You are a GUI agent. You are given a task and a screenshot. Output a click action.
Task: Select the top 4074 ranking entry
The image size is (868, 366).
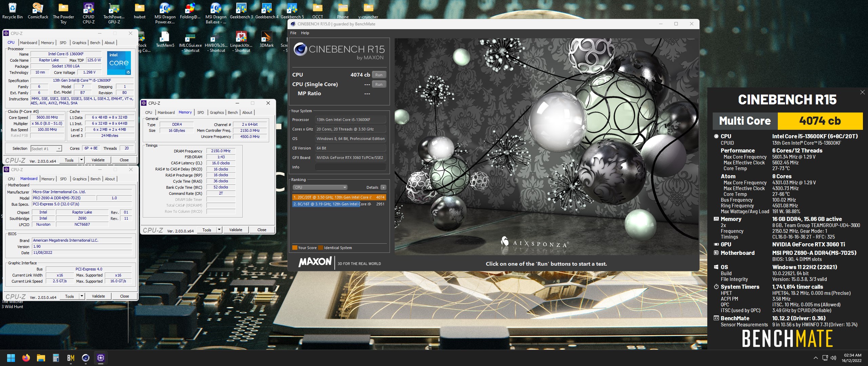(x=339, y=197)
